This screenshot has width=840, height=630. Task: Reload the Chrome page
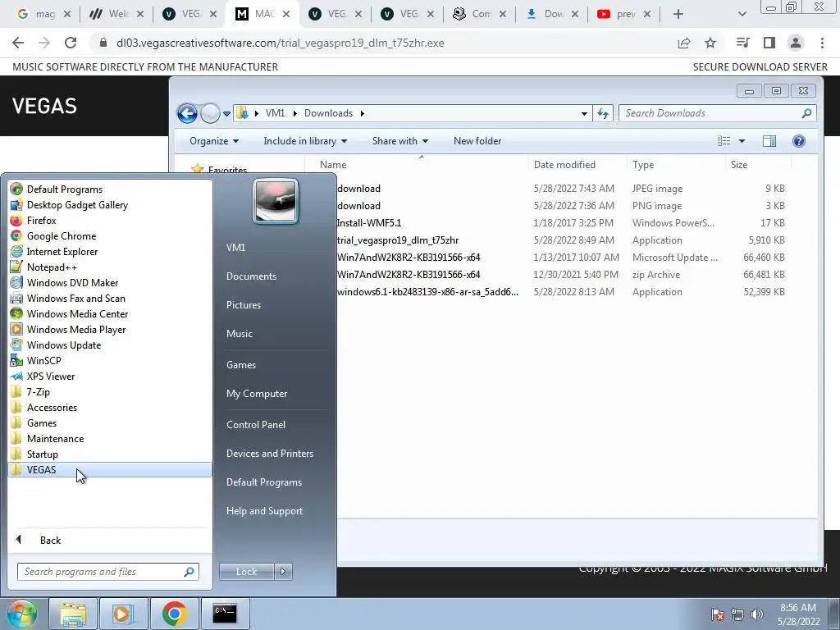71,43
